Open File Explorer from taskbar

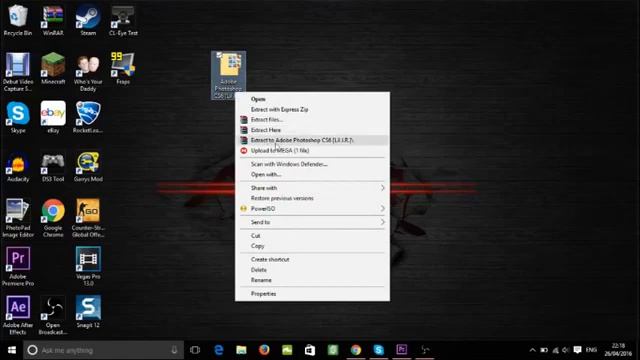coord(241,350)
